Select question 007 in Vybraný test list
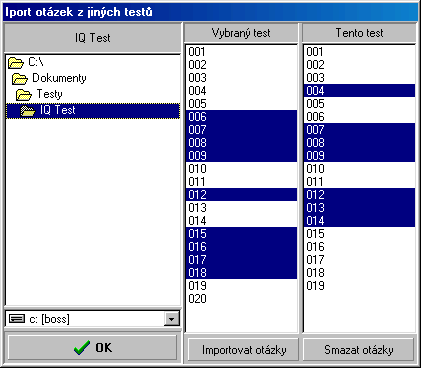This screenshot has width=421, height=368. coord(241,130)
